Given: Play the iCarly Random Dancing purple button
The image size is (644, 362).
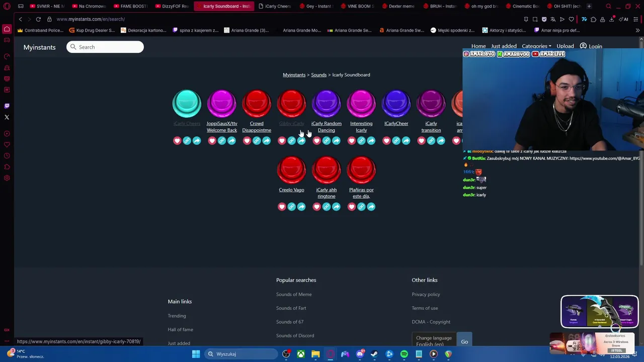Looking at the screenshot, I should point(326,103).
